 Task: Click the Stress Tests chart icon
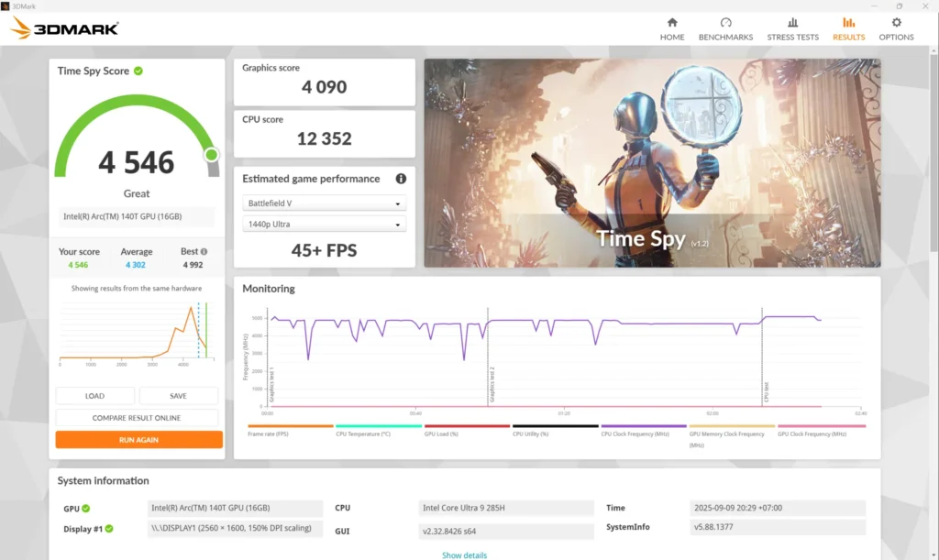[x=792, y=24]
